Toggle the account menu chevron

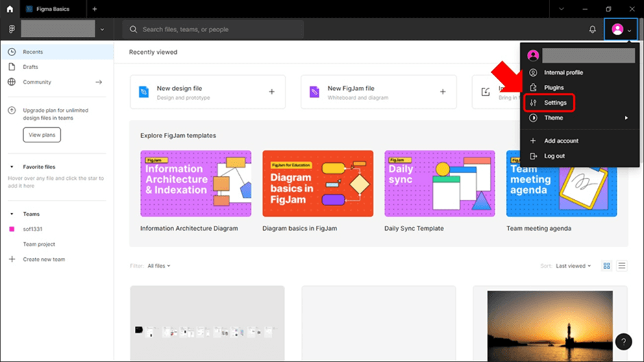629,30
